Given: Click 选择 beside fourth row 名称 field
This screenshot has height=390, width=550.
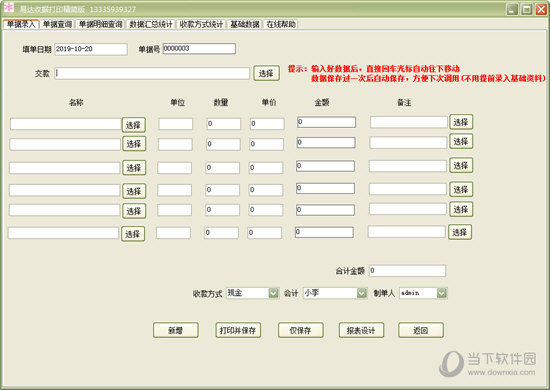Looking at the screenshot, I should click(134, 191).
